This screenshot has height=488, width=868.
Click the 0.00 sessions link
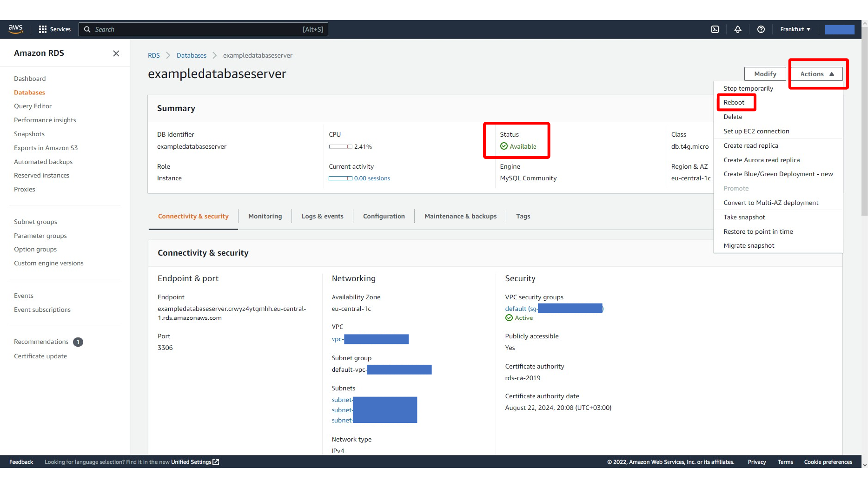pos(372,178)
